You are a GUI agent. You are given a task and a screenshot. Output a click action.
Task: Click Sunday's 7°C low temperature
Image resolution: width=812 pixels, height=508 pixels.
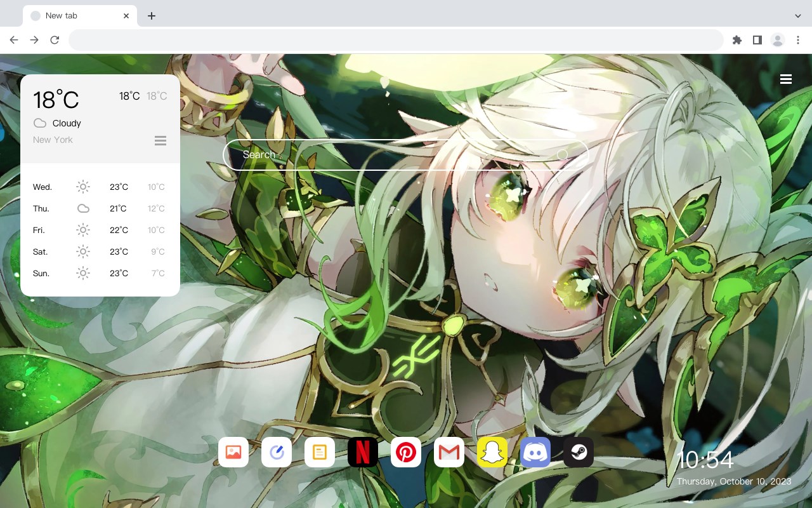point(158,273)
